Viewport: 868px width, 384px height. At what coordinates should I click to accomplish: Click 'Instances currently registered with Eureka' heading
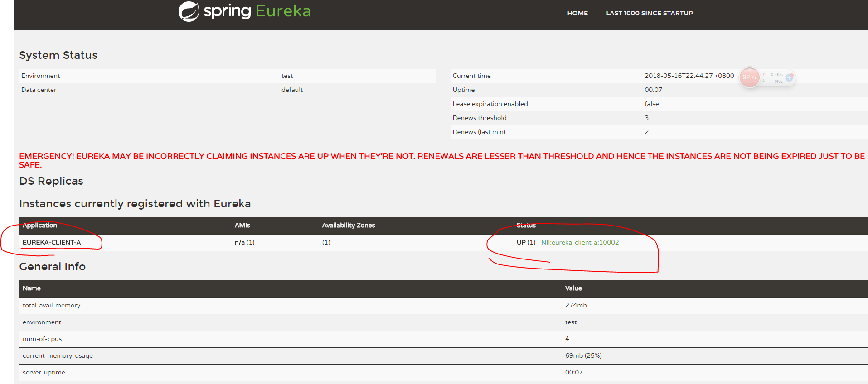coord(135,204)
